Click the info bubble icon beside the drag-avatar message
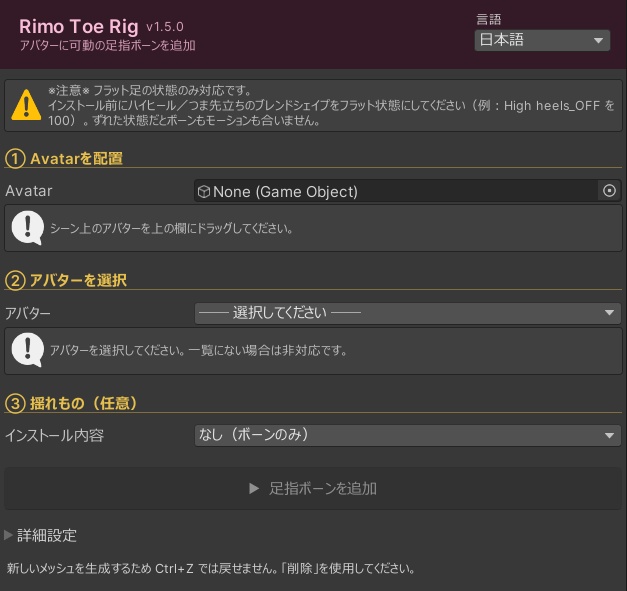 (28, 228)
